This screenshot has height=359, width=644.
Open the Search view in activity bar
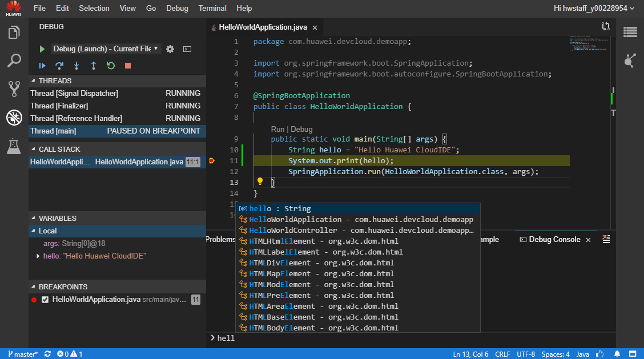14,61
